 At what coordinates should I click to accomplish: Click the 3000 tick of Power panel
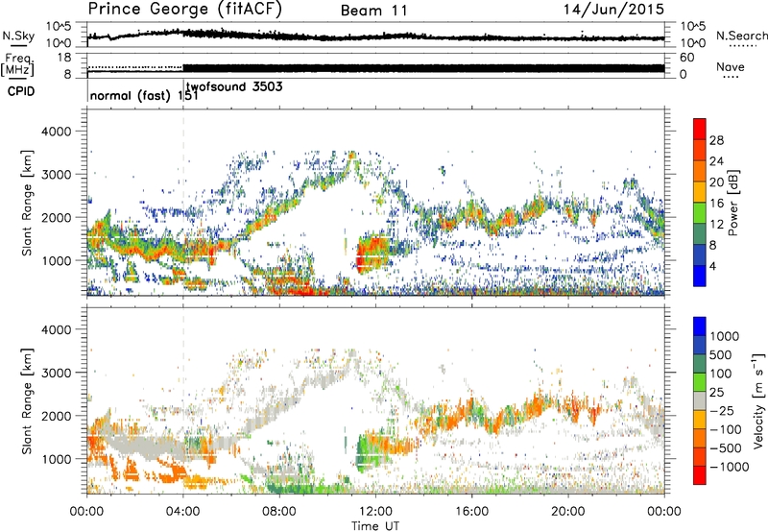(56, 175)
